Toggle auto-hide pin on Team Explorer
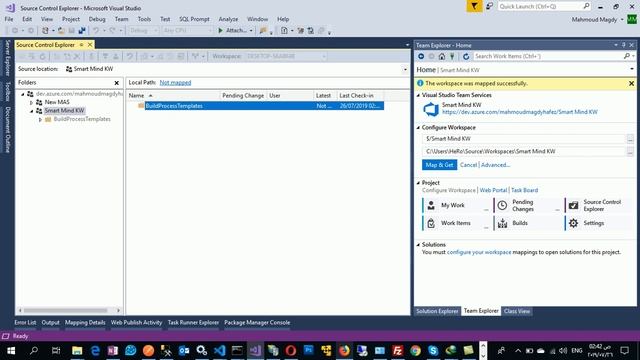This screenshot has width=640, height=360. coord(624,45)
